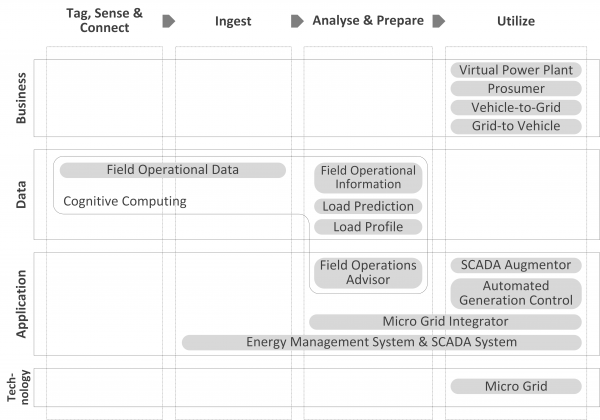Image resolution: width=600 pixels, height=420 pixels.
Task: Select the Load Prediction box
Action: (368, 207)
